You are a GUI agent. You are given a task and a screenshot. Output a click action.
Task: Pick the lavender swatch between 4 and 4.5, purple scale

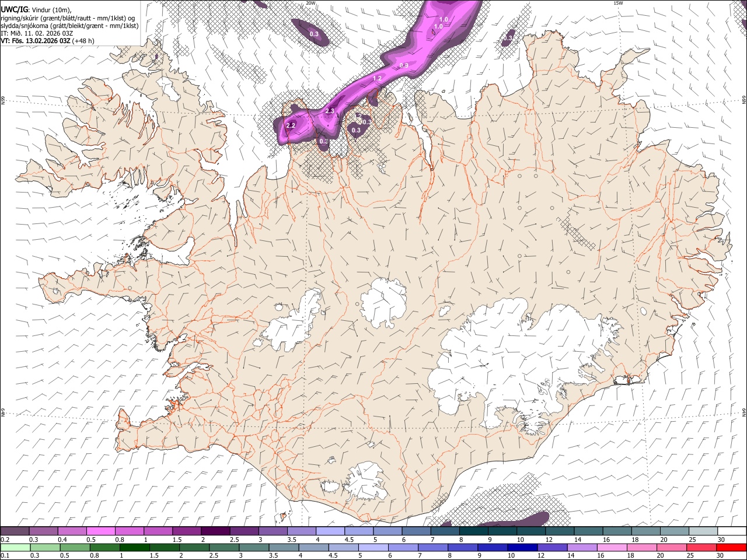330,531
